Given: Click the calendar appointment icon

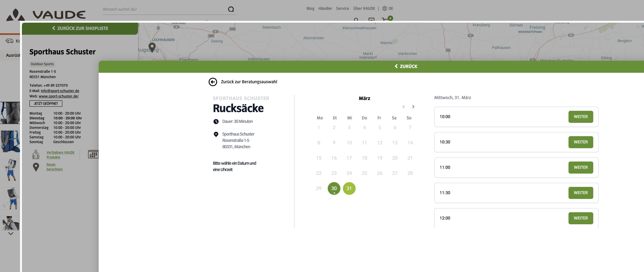Looking at the screenshot, I should click(x=93, y=154).
